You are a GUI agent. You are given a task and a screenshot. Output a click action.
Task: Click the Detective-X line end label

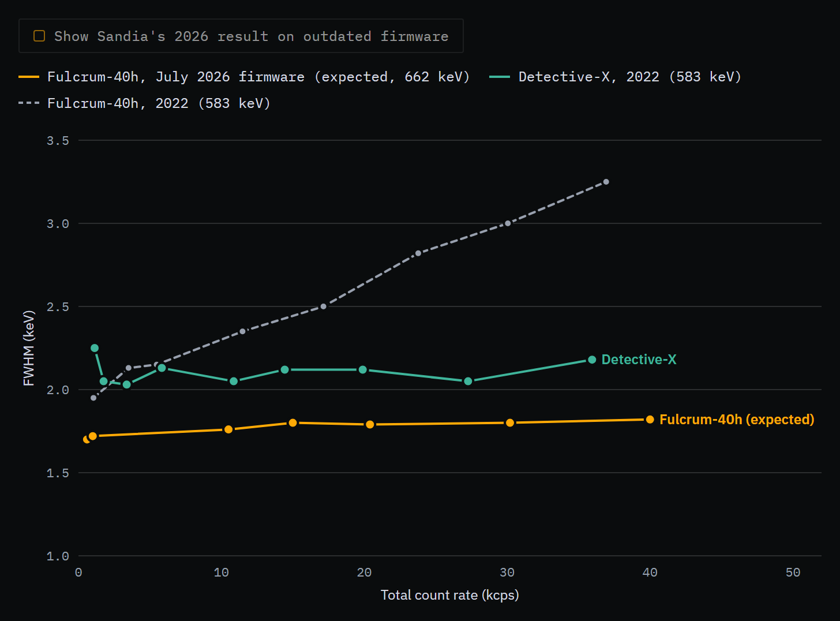(x=639, y=360)
